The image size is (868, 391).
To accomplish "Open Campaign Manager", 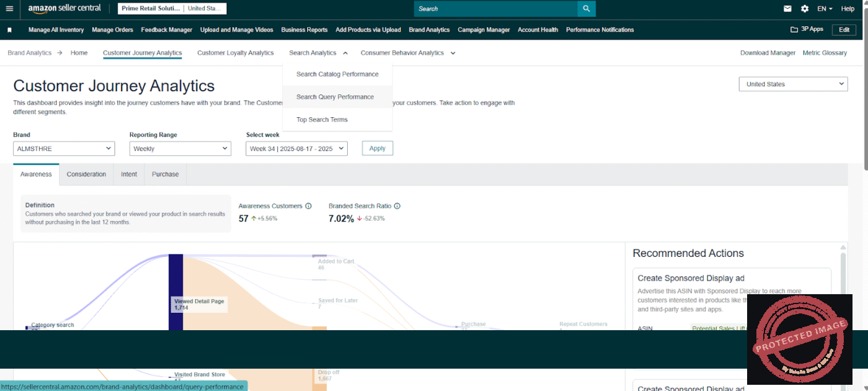I will coord(484,30).
